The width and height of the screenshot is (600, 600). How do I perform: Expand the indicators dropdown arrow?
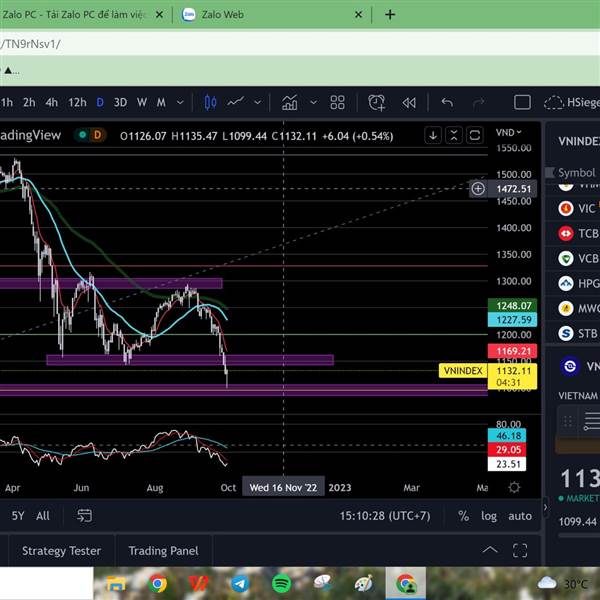click(313, 103)
